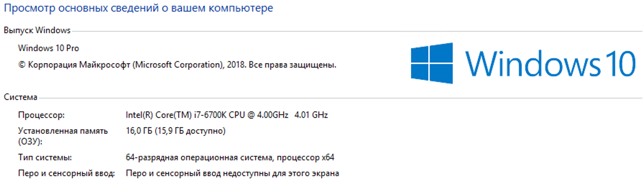Click the "Windows 10 Pro" edition text

pos(49,48)
